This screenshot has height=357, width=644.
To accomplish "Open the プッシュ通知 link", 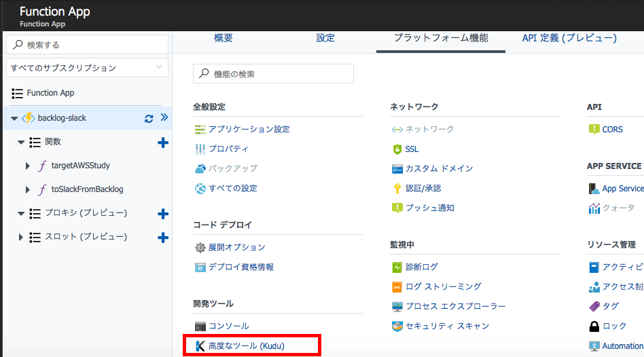I will click(x=429, y=208).
